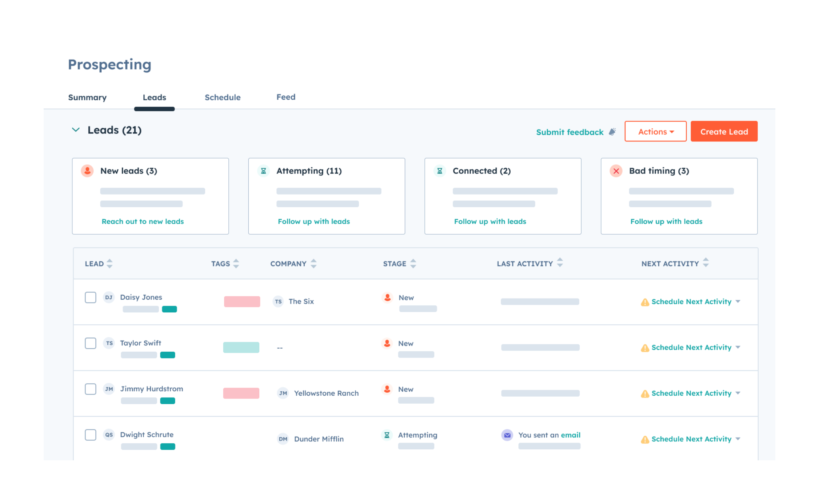Click the Dunder Mifflin DM company icon
The width and height of the screenshot is (819, 504).
point(283,439)
